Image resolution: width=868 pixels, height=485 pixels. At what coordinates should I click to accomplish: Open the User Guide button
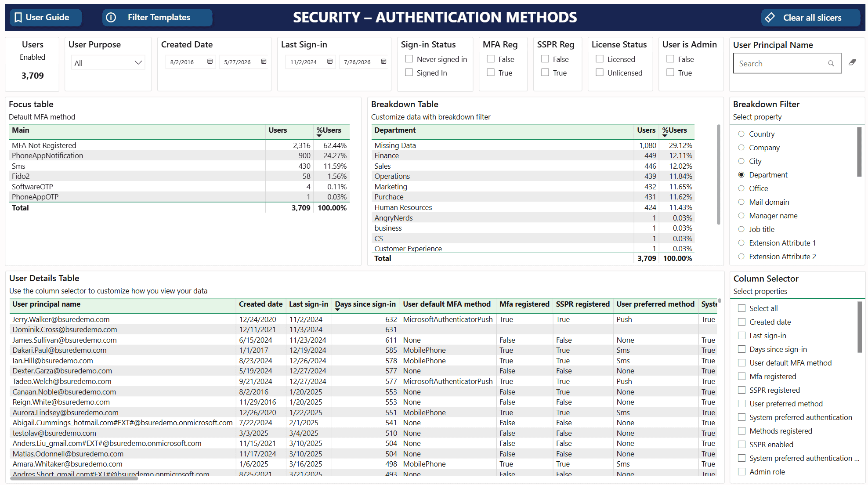click(46, 18)
